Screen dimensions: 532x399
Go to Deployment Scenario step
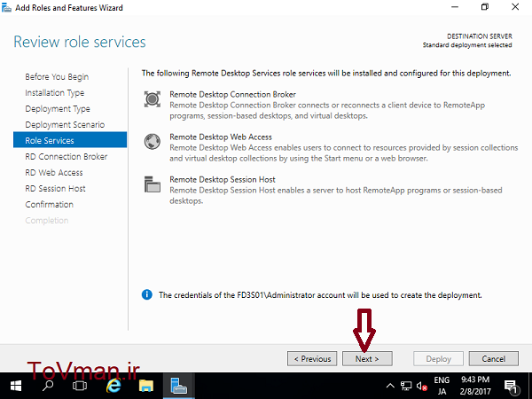pyautogui.click(x=65, y=124)
